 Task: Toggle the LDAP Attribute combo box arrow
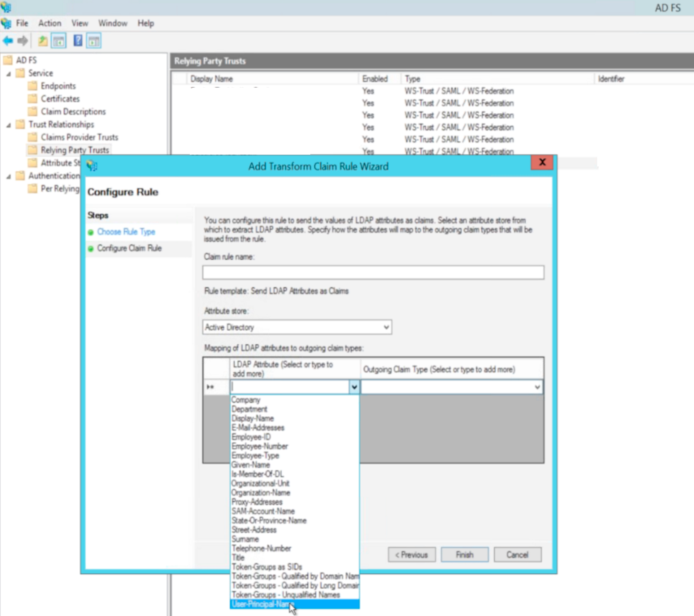354,387
